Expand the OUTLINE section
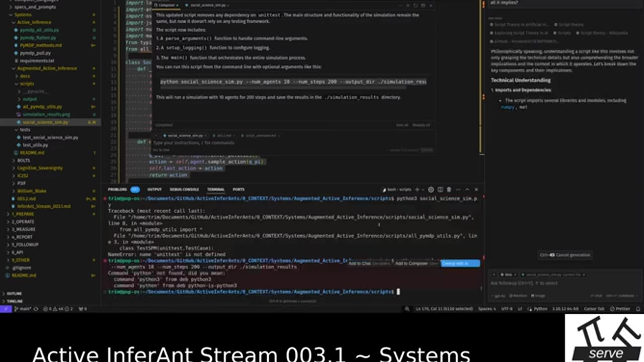The width and height of the screenshot is (644, 362). coord(14,294)
